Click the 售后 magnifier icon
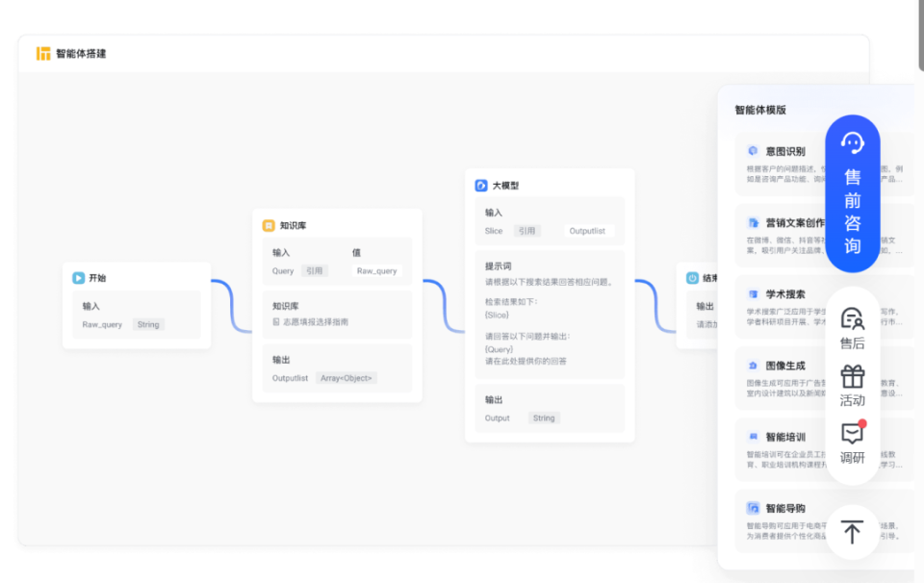Viewport: 924px width, 583px height. tap(852, 316)
